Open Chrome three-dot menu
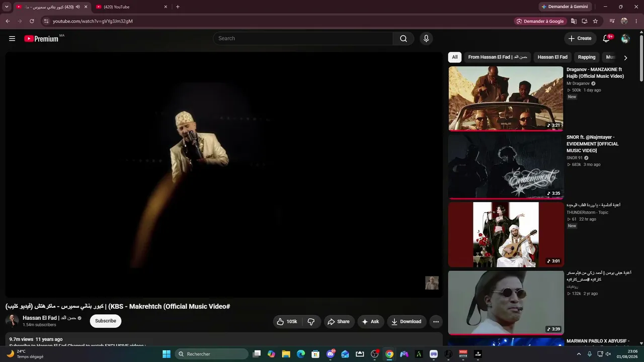 pos(636,21)
